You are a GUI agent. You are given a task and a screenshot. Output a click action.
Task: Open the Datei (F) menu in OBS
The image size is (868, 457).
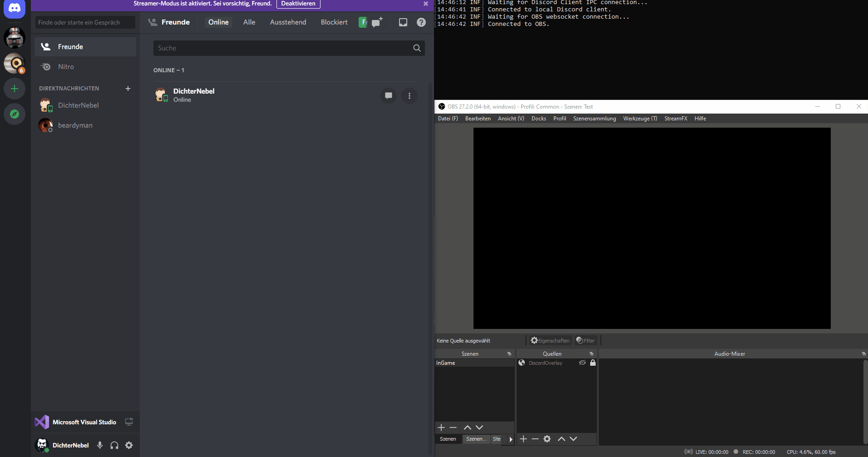point(448,119)
